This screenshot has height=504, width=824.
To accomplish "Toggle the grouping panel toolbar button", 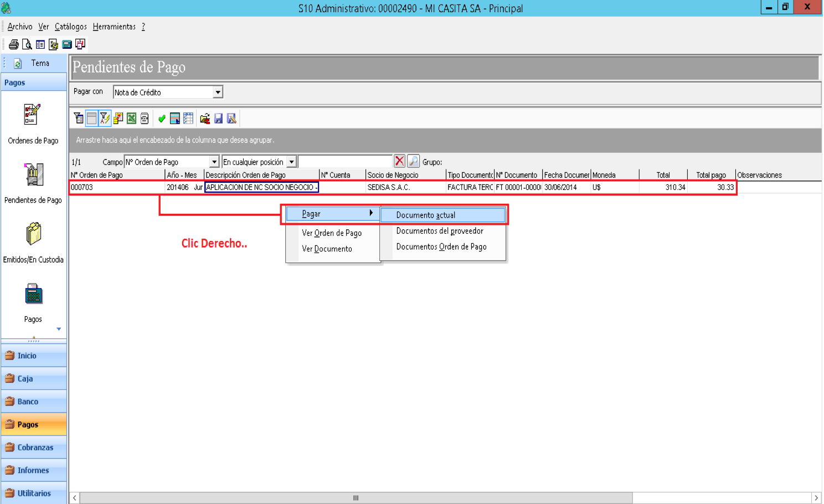I will (x=91, y=118).
